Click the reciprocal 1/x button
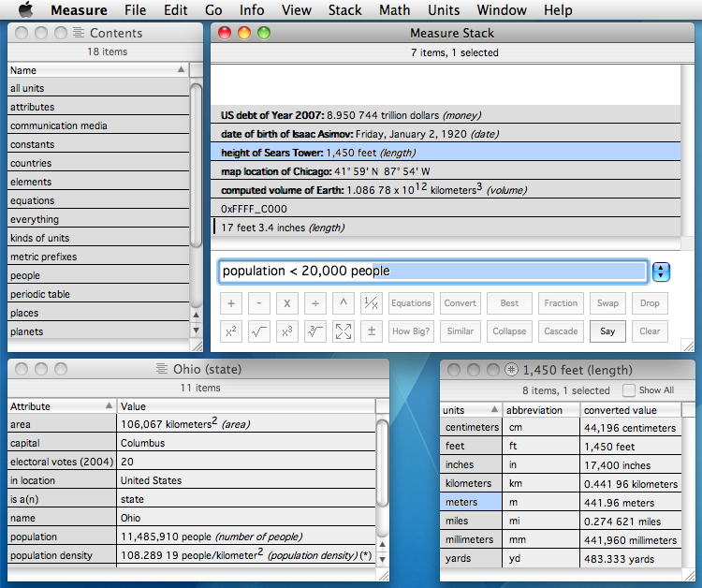Screen dimensions: 702x588 click(372, 303)
